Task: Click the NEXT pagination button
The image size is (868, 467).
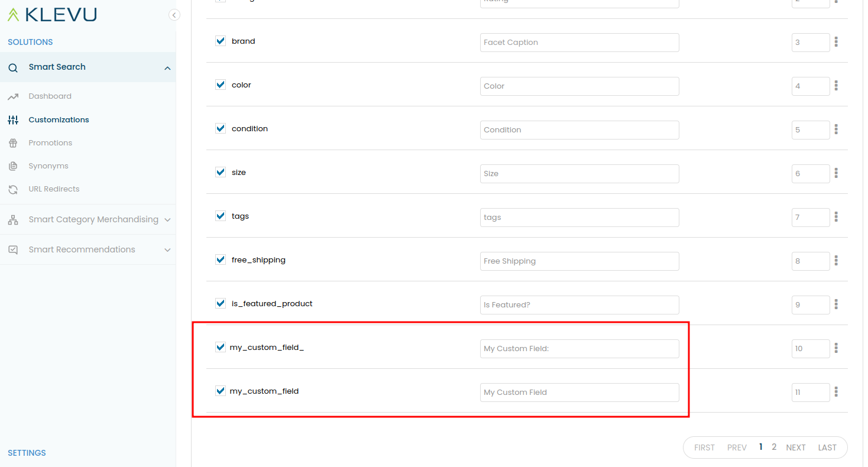Action: (795, 447)
